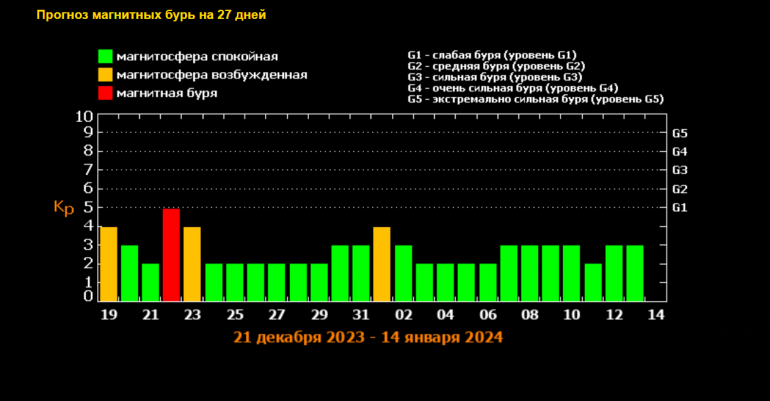Screen dimensions: 770x401
Task: Click the green bar above date 25
Action: point(235,282)
